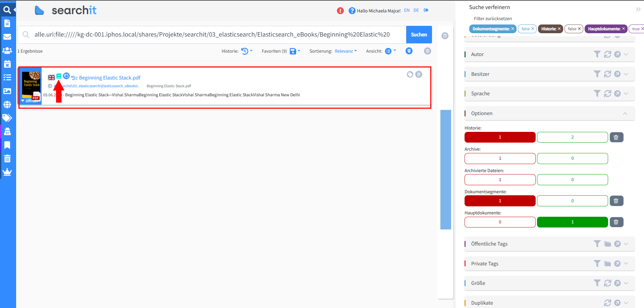
Task: Open Beginning Elastic Stack.pdf result link
Action: point(110,78)
